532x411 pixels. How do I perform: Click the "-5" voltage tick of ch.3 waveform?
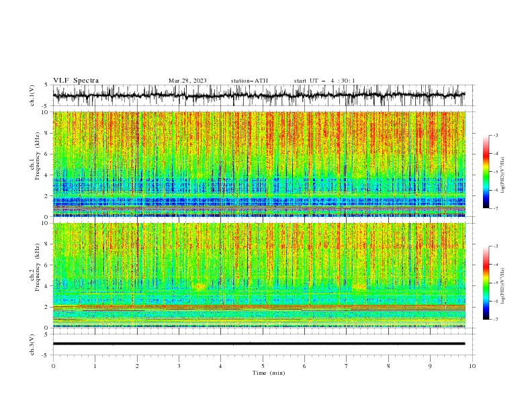[x=45, y=355]
